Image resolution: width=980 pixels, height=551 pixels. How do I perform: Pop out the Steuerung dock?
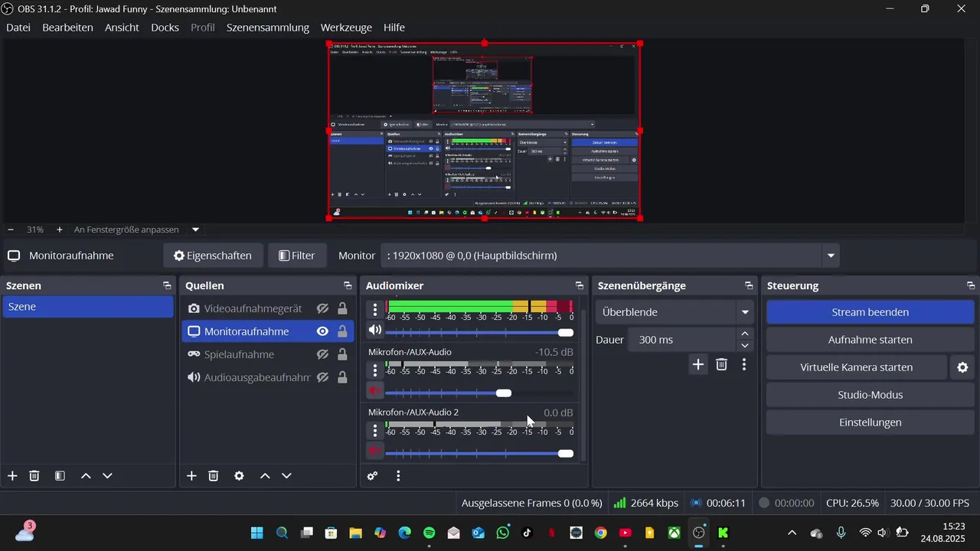[x=971, y=285]
